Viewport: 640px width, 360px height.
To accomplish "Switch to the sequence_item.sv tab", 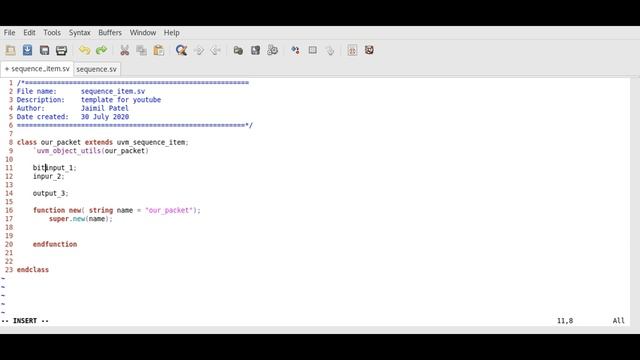I will click(37, 69).
